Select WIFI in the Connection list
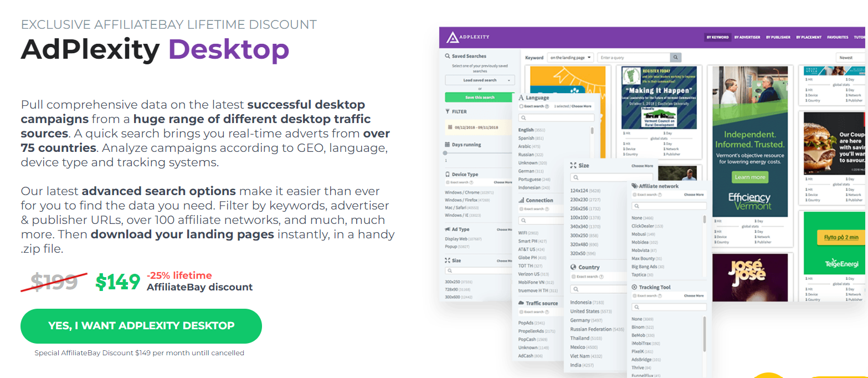Screen dimensions: 868x378 [529, 233]
